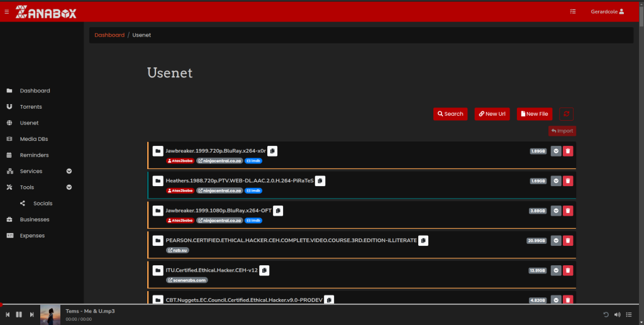Viewport: 644px width, 325px height.
Task: Delete the Heathers.1988 entry
Action: coord(568,181)
